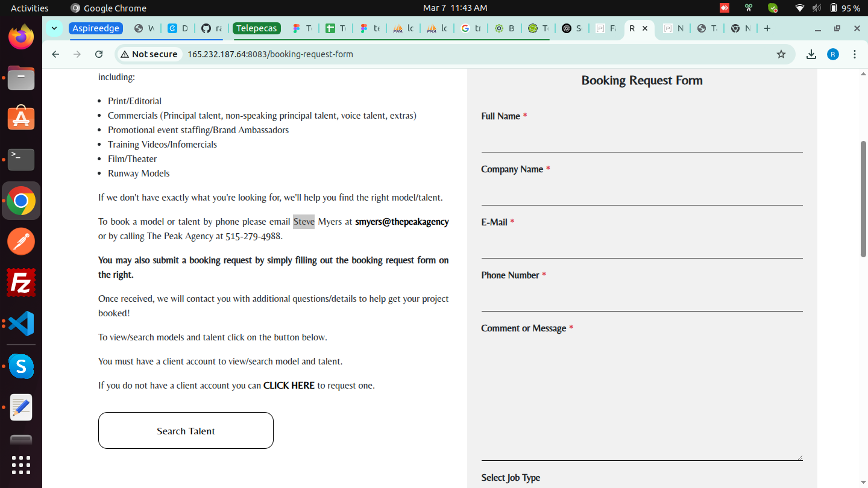
Task: Follow the CLICK HERE link
Action: click(x=289, y=386)
